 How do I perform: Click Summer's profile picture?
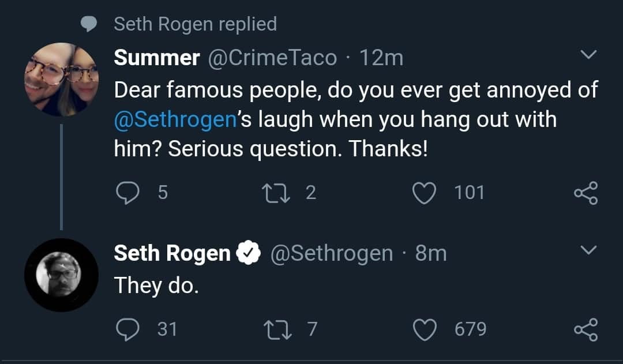tap(61, 80)
